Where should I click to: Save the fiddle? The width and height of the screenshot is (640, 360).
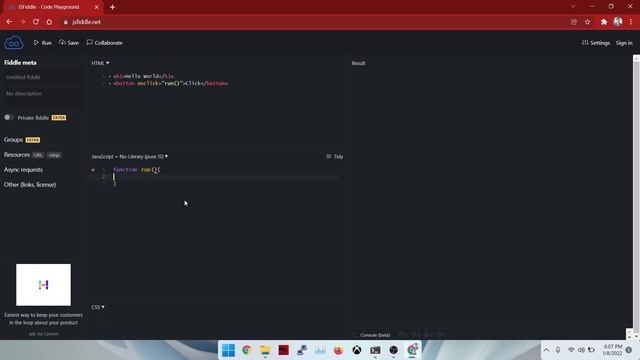point(69,42)
